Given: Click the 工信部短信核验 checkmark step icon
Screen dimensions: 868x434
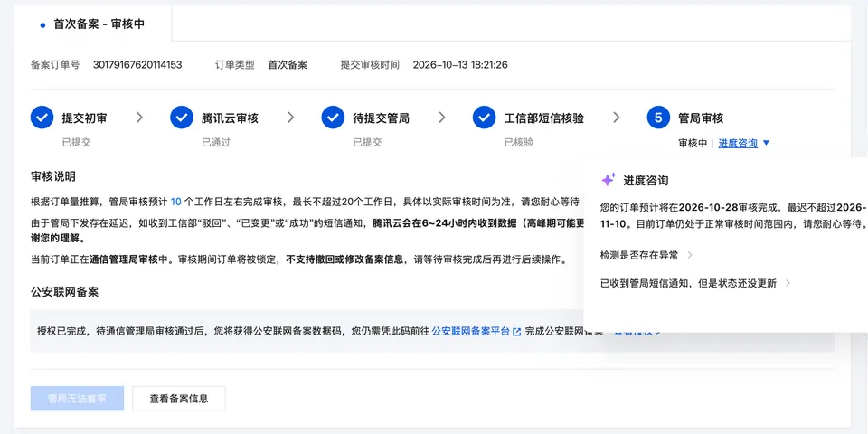Looking at the screenshot, I should (x=484, y=118).
